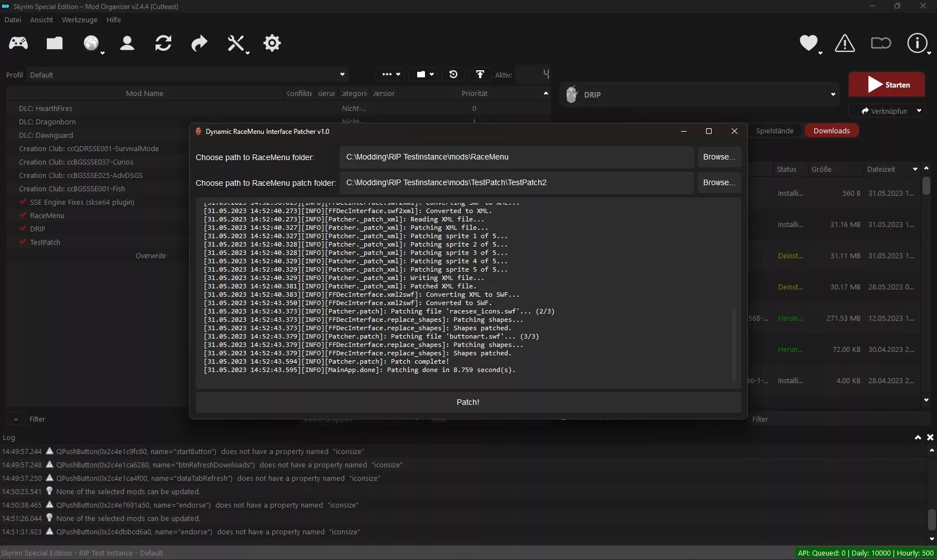Browse for the RaceMenu folder

[x=719, y=157]
